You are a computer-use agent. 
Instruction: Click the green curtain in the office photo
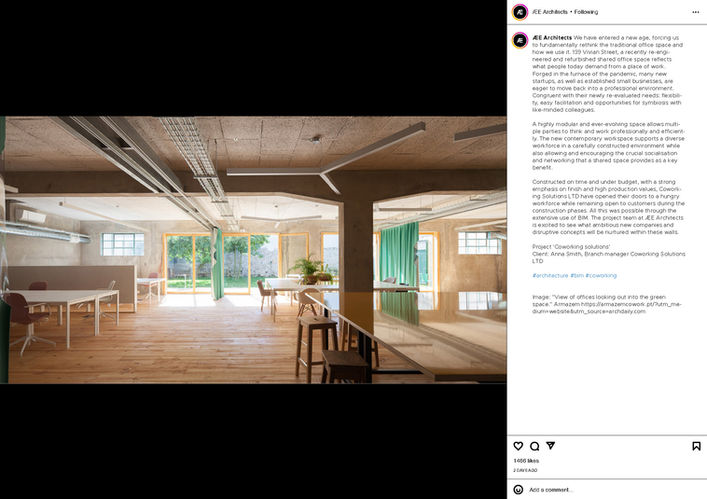399,253
